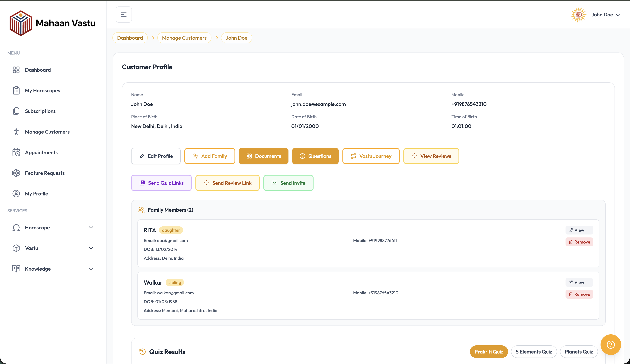Click the envelope icon on Send Invite
This screenshot has width=630, height=364.
[274, 183]
